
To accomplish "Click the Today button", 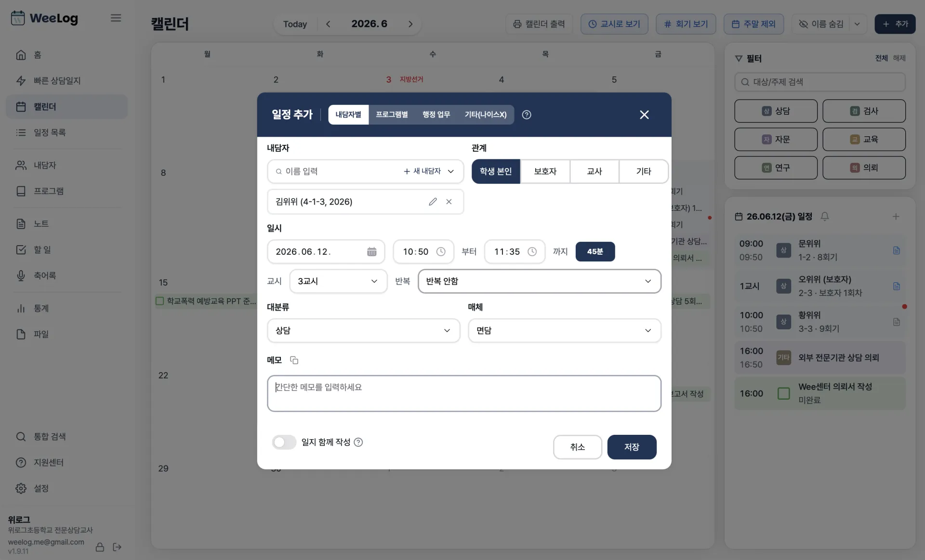I will [x=295, y=24].
